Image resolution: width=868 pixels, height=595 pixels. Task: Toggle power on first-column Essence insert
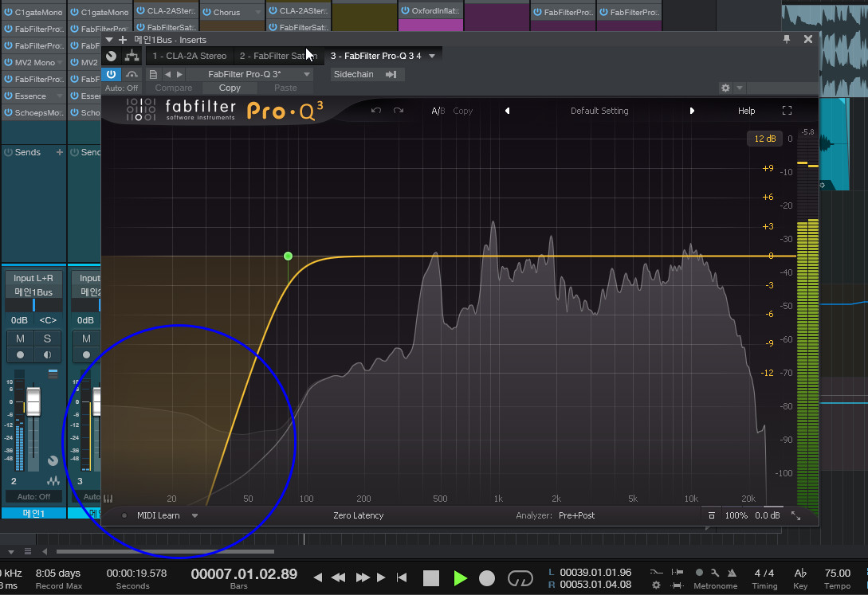point(8,96)
